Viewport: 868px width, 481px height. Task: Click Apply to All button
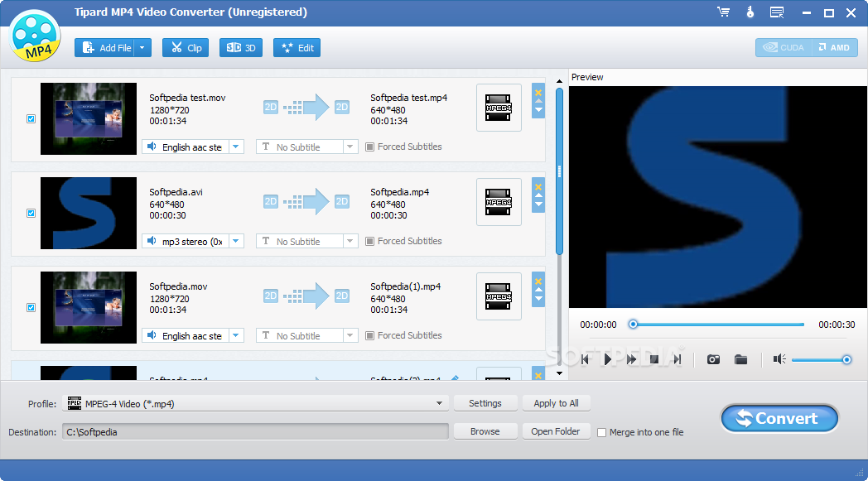[557, 403]
